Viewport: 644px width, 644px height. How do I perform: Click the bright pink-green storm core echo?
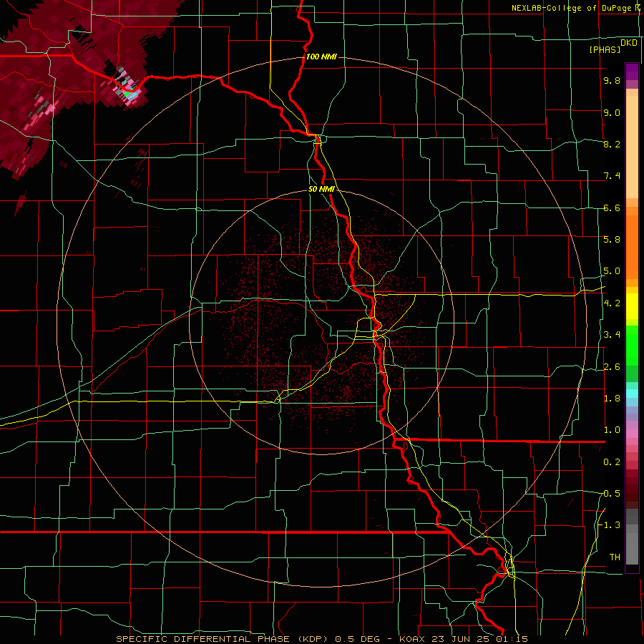130,87
